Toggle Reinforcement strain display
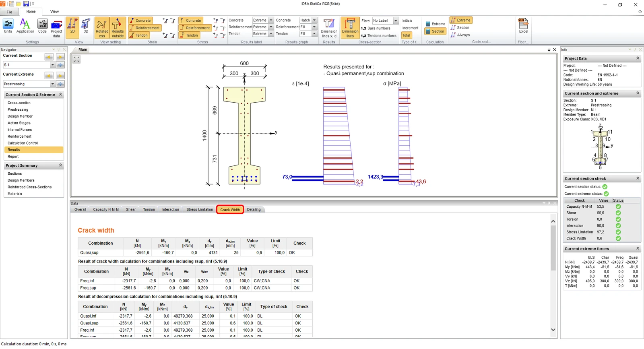The width and height of the screenshot is (644, 349). 144,28
